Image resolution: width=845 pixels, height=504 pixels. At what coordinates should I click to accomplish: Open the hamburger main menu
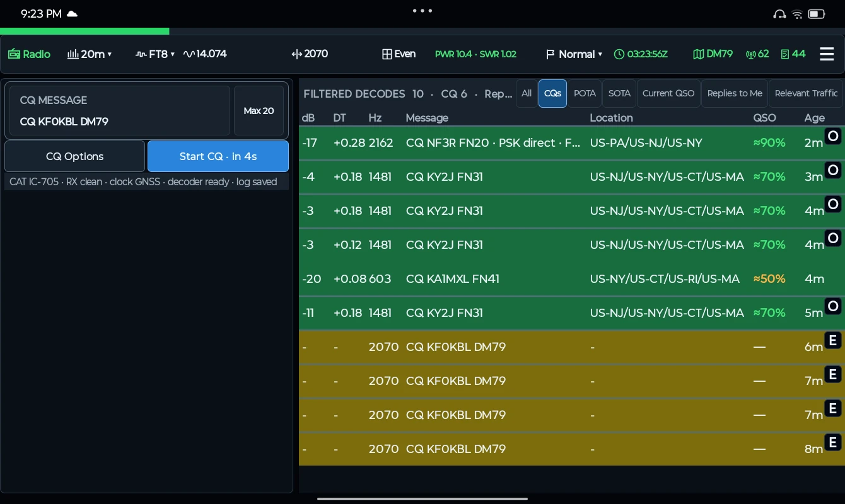827,54
